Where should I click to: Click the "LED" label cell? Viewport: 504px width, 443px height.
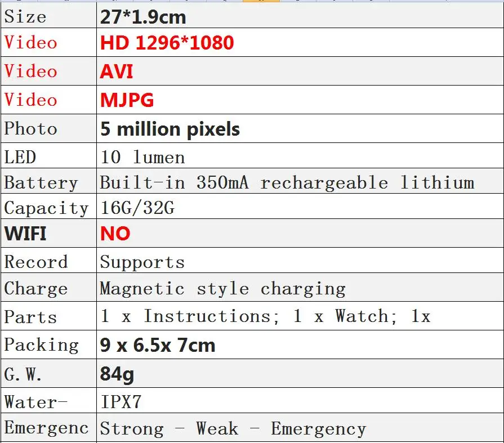[x=48, y=155]
